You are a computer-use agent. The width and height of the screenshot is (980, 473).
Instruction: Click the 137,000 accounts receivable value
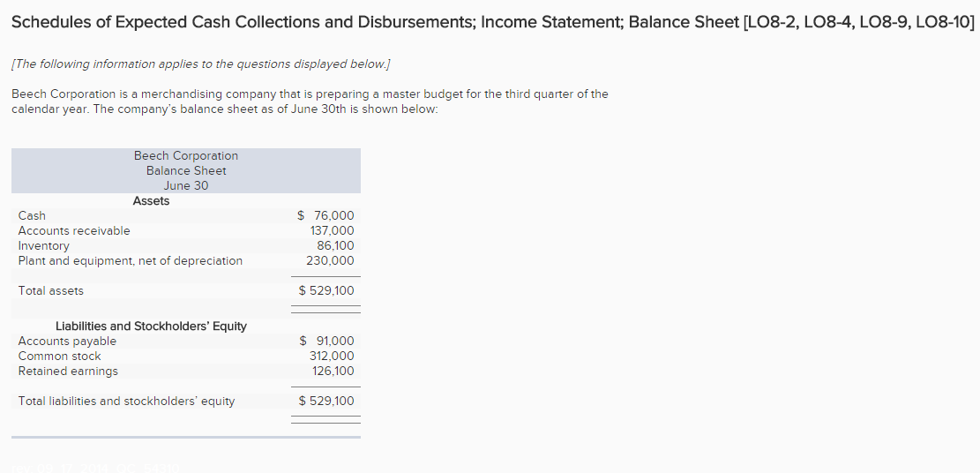pyautogui.click(x=332, y=230)
